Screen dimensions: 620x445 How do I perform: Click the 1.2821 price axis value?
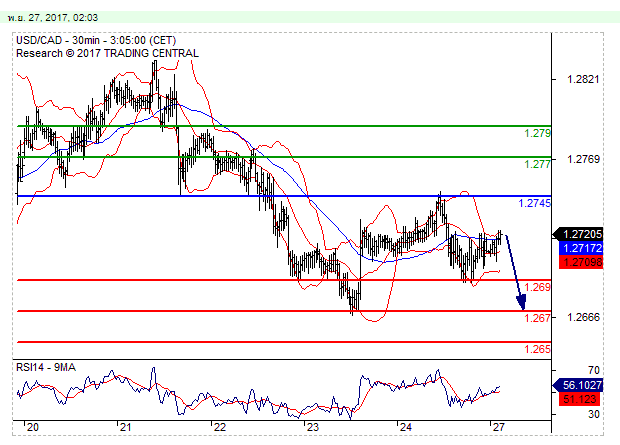pos(583,80)
